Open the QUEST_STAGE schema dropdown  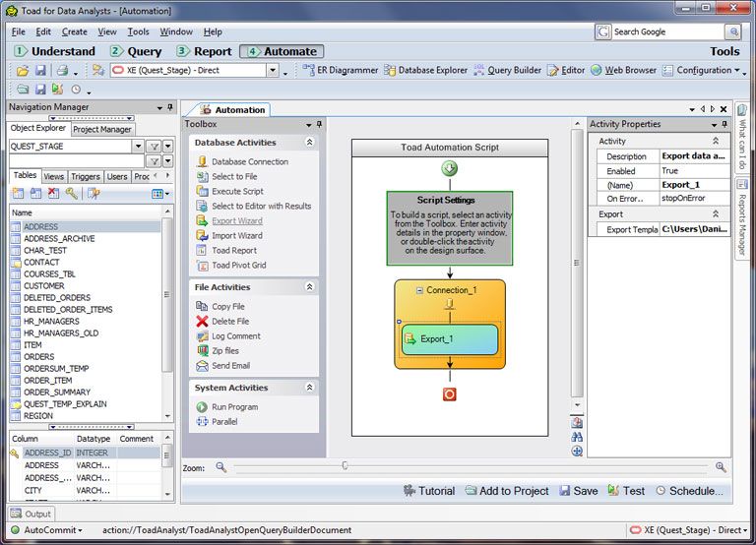point(138,146)
